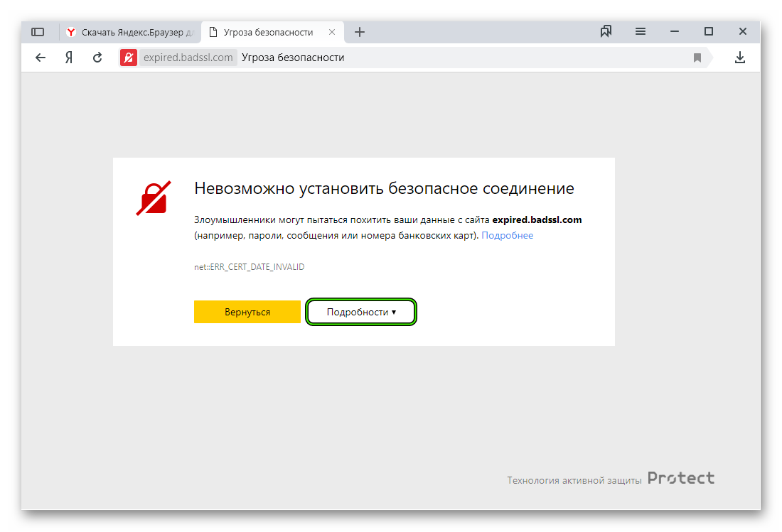Close the Угроза безопасности tab
This screenshot has width=782, height=532.
pos(331,32)
